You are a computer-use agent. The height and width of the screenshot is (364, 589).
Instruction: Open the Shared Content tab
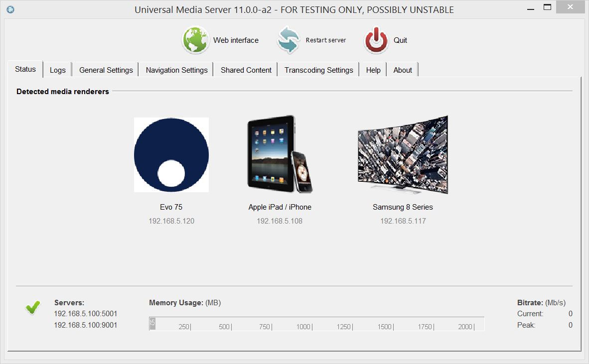(246, 70)
